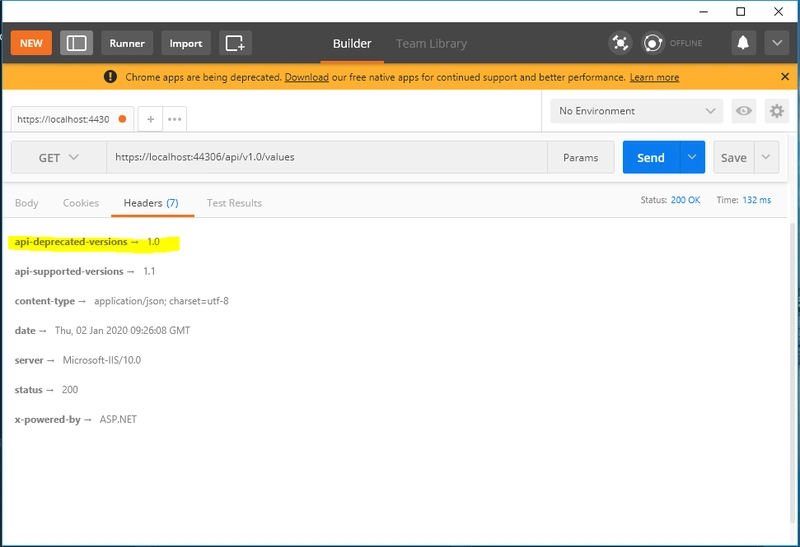This screenshot has width=800, height=547.
Task: Switch to response Cookies tab
Action: point(81,203)
